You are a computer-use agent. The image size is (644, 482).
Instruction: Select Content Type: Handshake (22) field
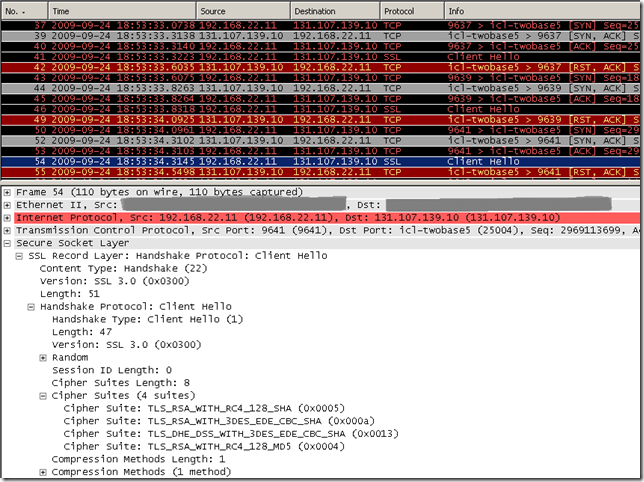pyautogui.click(x=123, y=269)
